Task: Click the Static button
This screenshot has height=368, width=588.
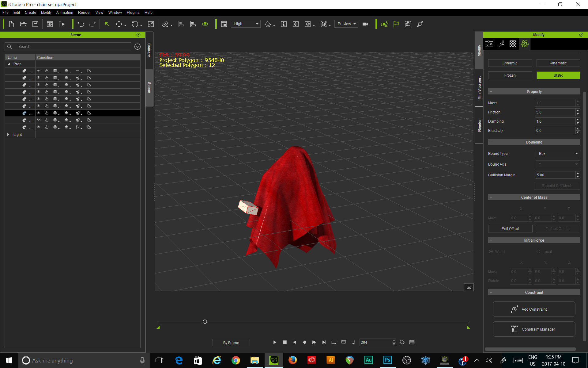Action: [558, 75]
